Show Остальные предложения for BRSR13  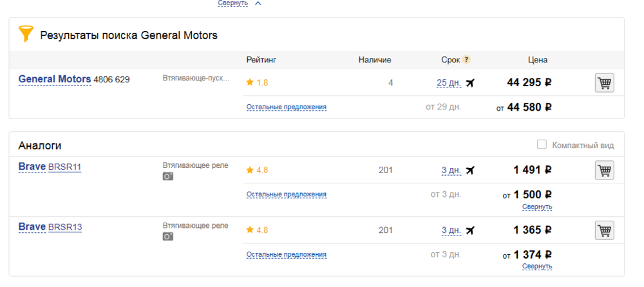pos(287,255)
